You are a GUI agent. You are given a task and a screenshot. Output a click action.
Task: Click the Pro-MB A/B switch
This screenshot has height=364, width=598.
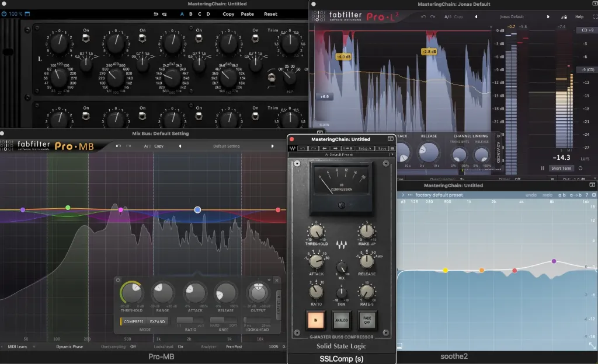pyautogui.click(x=147, y=146)
